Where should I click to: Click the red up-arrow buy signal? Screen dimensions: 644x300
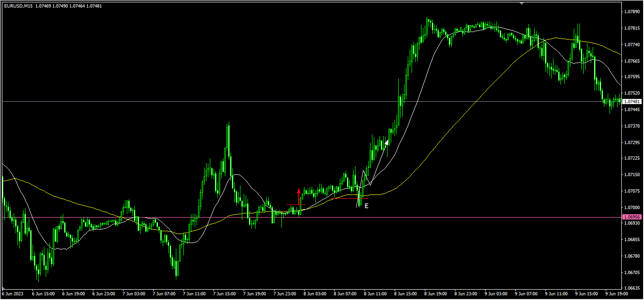pos(298,192)
